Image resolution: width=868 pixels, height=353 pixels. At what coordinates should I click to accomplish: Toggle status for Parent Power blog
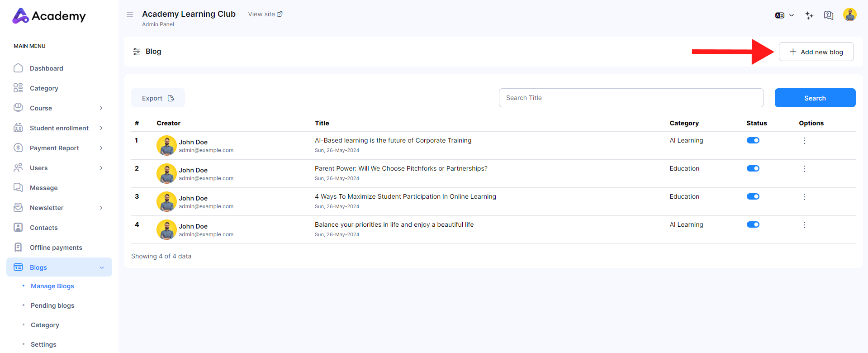(753, 168)
